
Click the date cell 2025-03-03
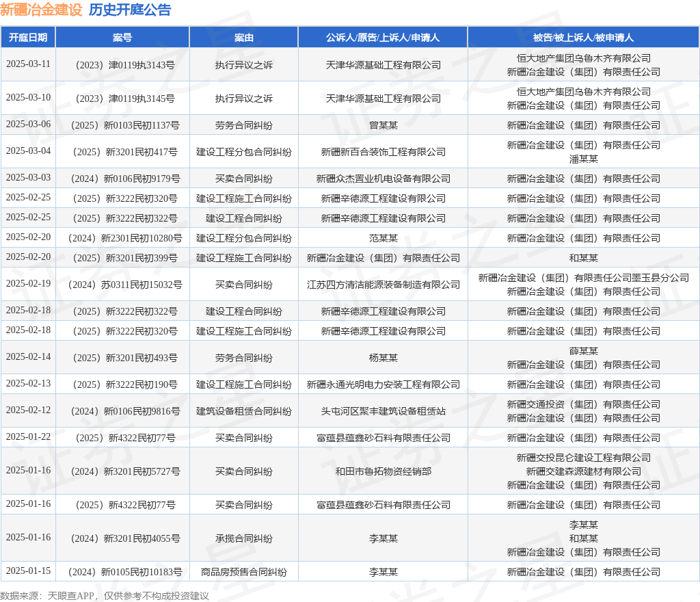point(28,178)
